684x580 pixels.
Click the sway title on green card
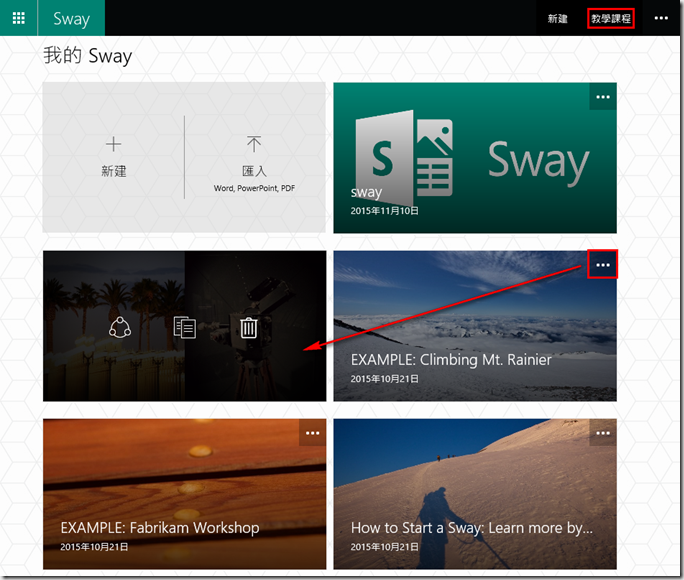point(366,192)
